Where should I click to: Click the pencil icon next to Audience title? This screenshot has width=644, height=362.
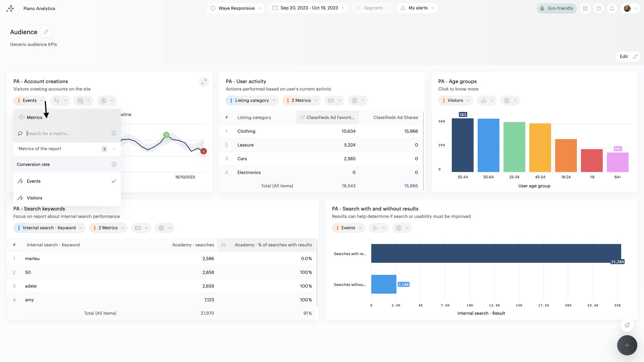click(x=46, y=32)
